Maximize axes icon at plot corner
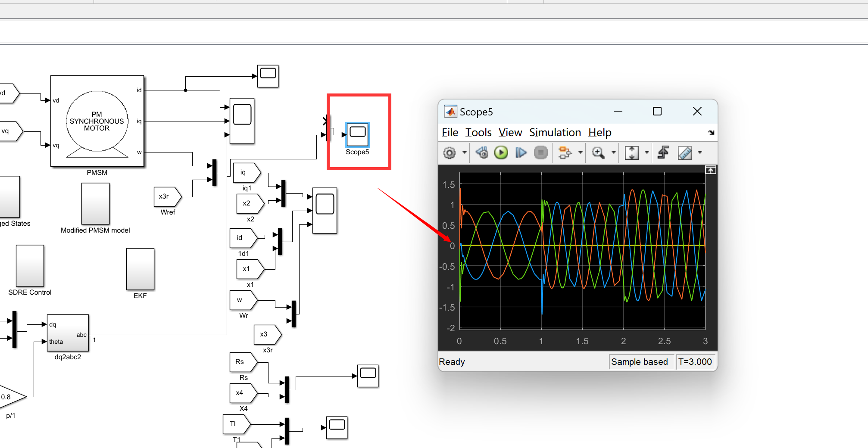 [711, 170]
